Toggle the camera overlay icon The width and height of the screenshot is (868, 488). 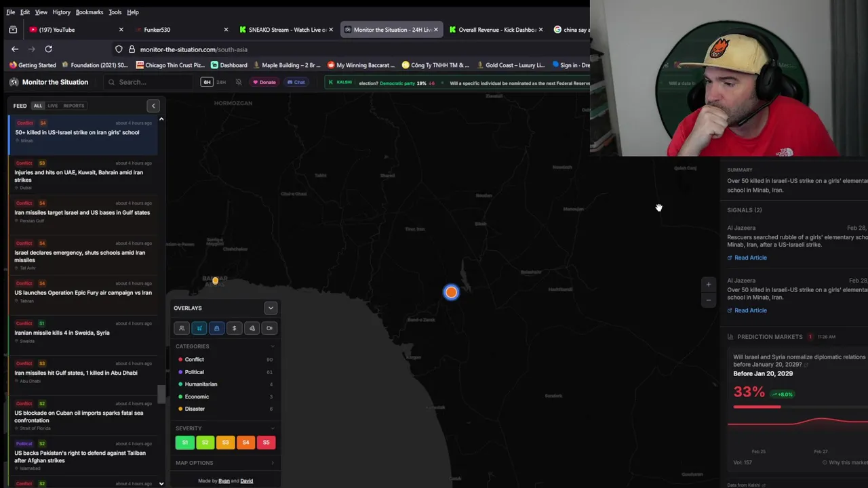click(270, 328)
